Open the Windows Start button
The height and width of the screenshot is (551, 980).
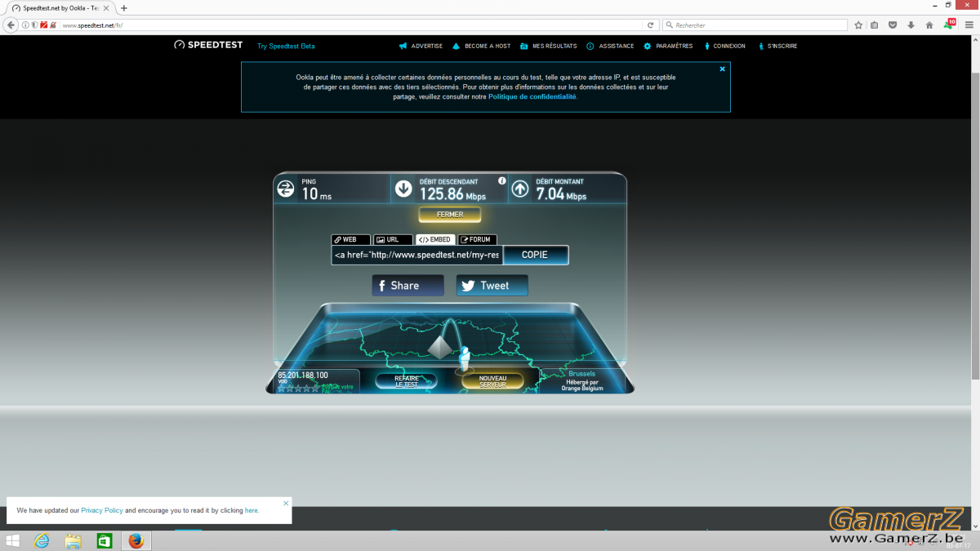13,540
